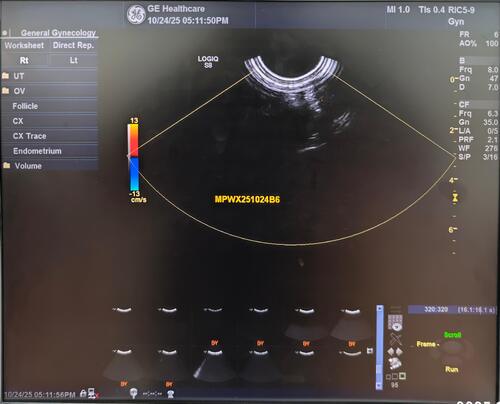
Task: Click the crossed-out delete image icon
Action: (x=396, y=339)
